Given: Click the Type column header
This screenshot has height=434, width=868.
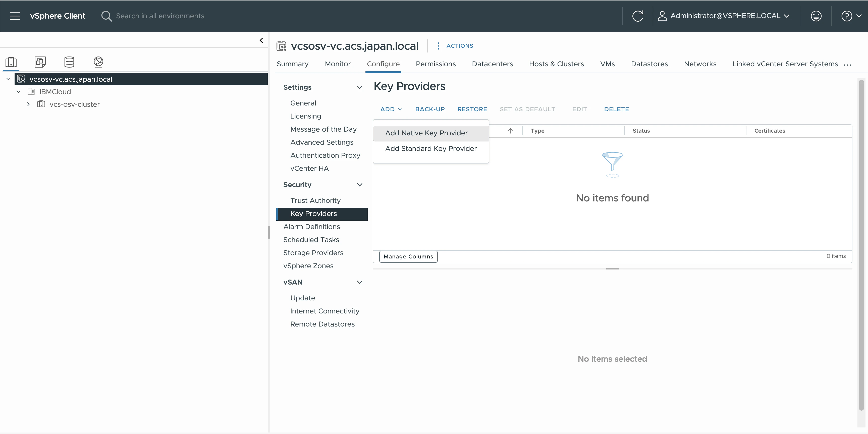Looking at the screenshot, I should click(537, 131).
